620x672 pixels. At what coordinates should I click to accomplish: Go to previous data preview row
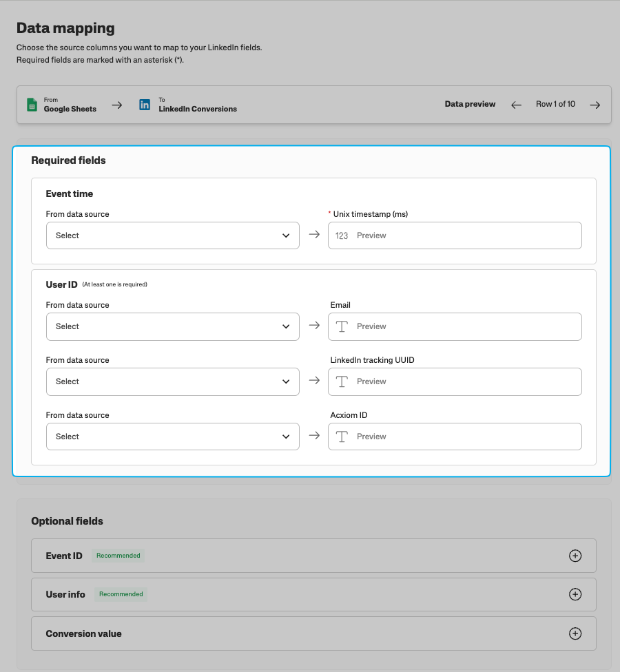516,105
